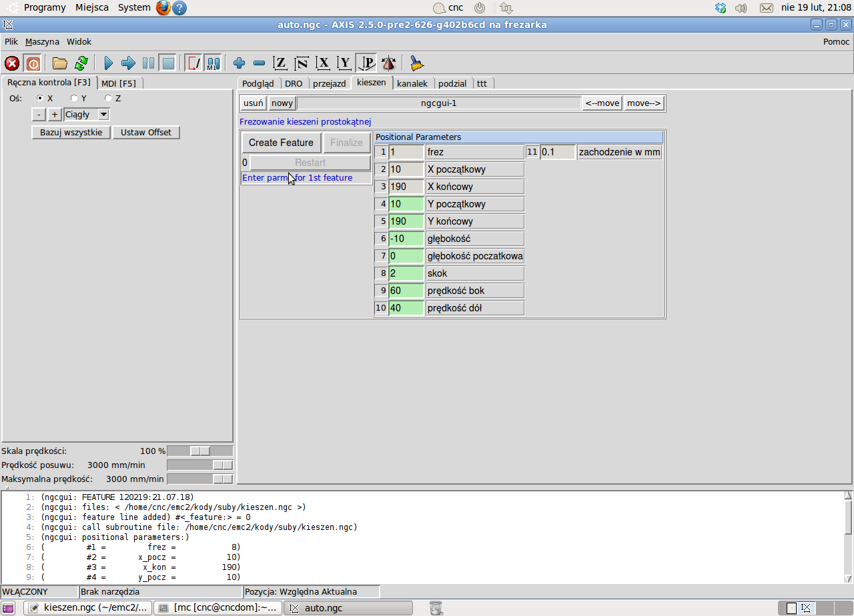This screenshot has width=854, height=616.
Task: Reload the current file
Action: point(81,63)
